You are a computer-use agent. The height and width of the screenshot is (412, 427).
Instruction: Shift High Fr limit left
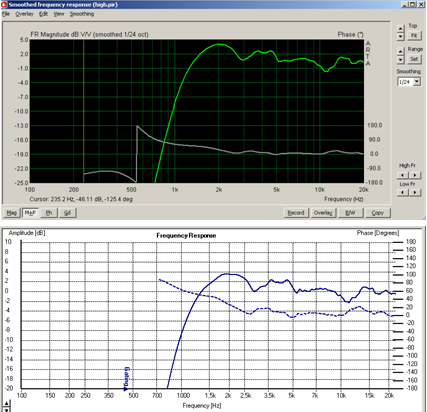coord(403,175)
